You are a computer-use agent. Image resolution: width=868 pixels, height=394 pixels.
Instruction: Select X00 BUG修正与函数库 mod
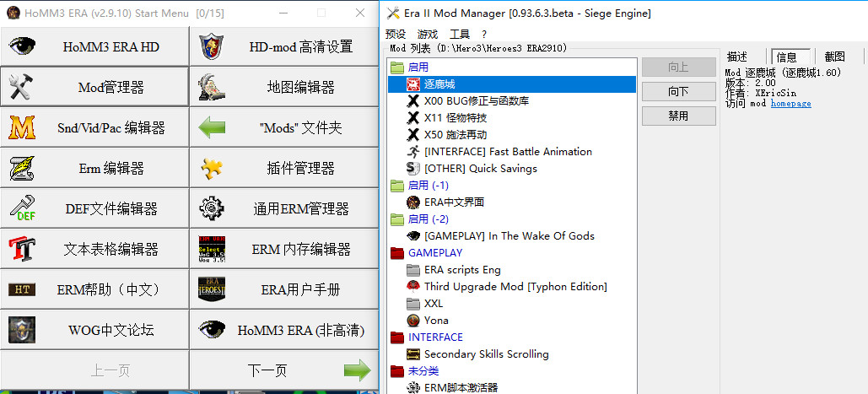tap(477, 101)
